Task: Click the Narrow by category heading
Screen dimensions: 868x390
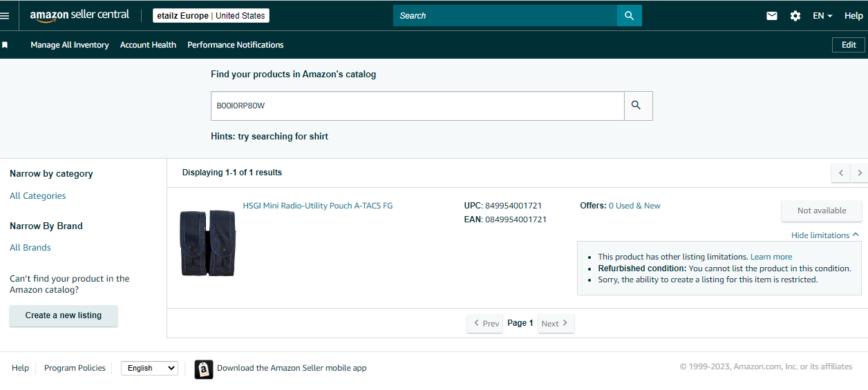Action: coord(51,174)
